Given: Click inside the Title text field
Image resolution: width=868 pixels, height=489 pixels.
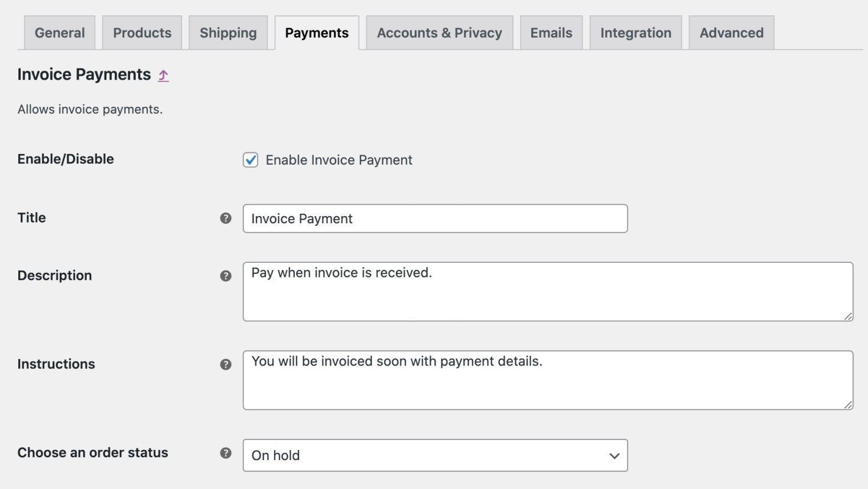Looking at the screenshot, I should click(x=435, y=219).
